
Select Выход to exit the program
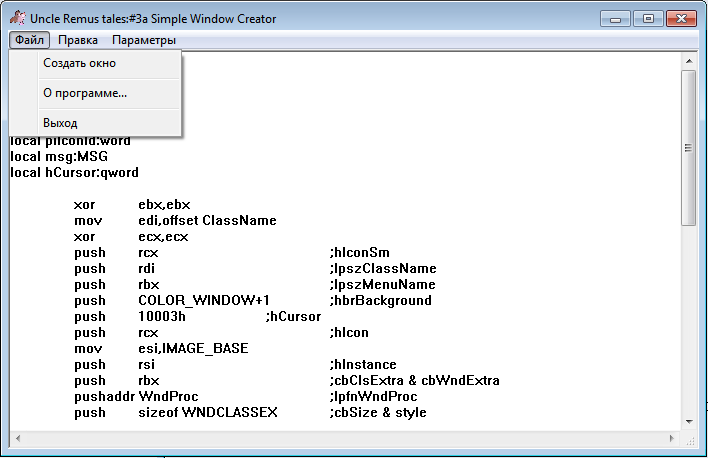pos(60,123)
